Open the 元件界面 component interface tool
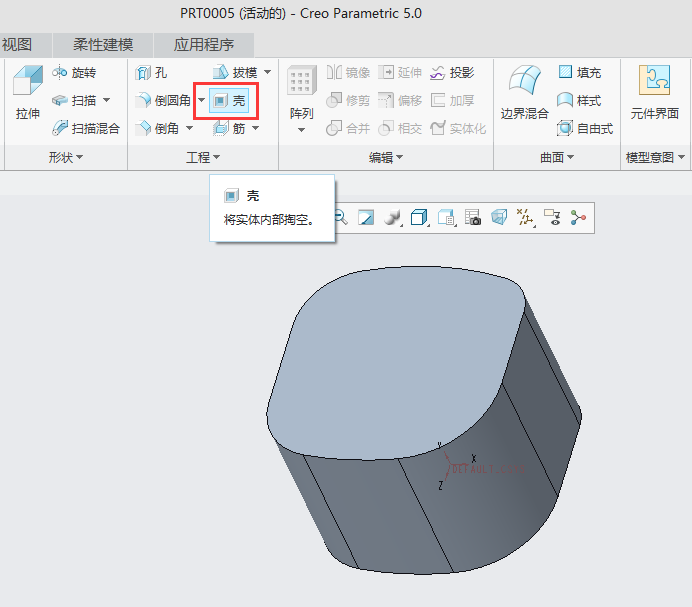 654,93
